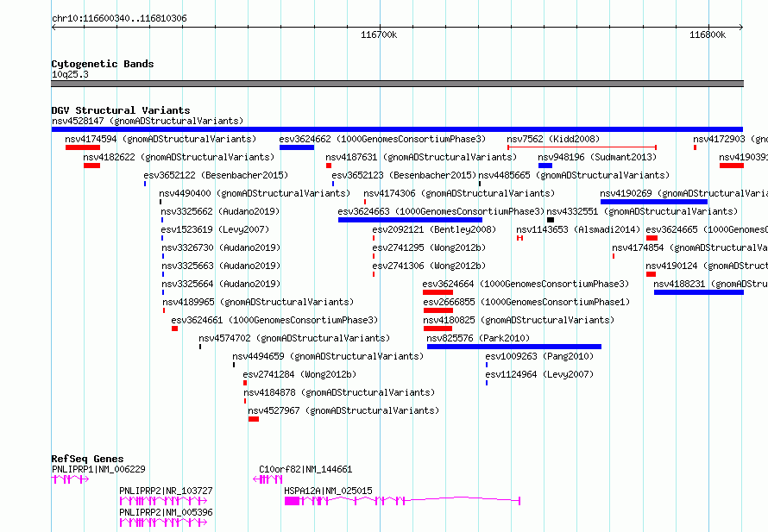Open the PNLIPRP1|NM_006229 gene label
Image resolution: width=768 pixels, height=532 pixels.
click(x=98, y=469)
